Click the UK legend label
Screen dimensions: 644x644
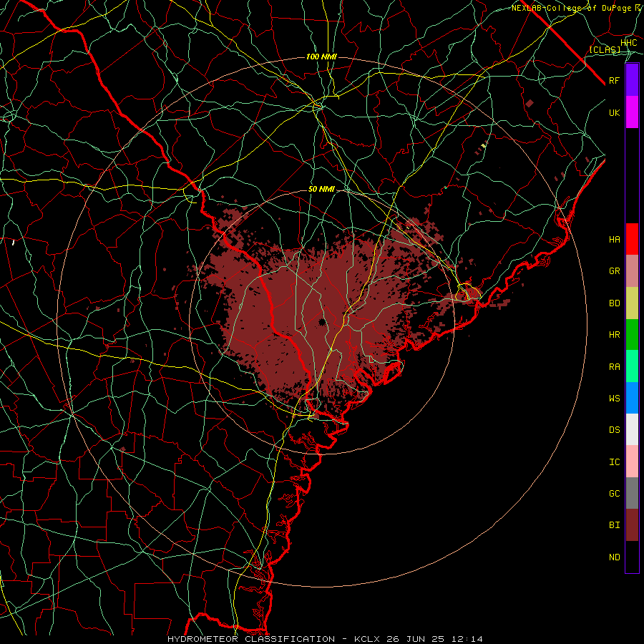tap(615, 112)
